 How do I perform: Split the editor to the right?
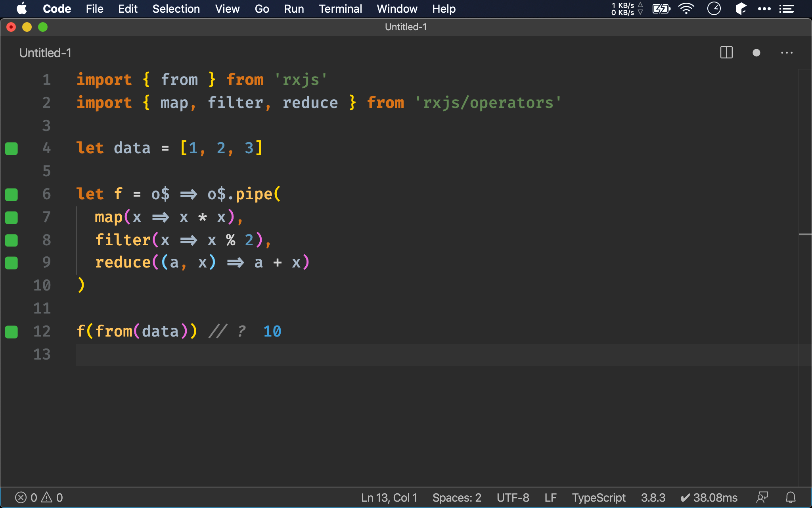(726, 53)
